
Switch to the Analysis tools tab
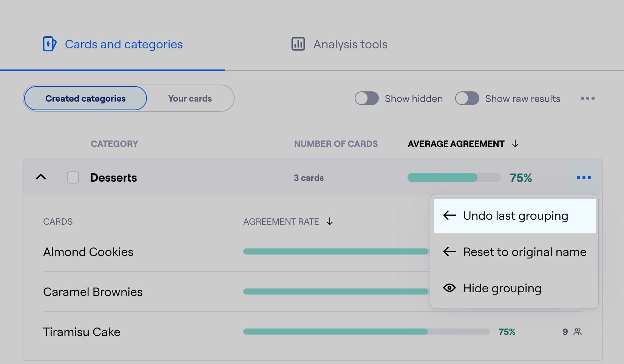click(x=350, y=45)
